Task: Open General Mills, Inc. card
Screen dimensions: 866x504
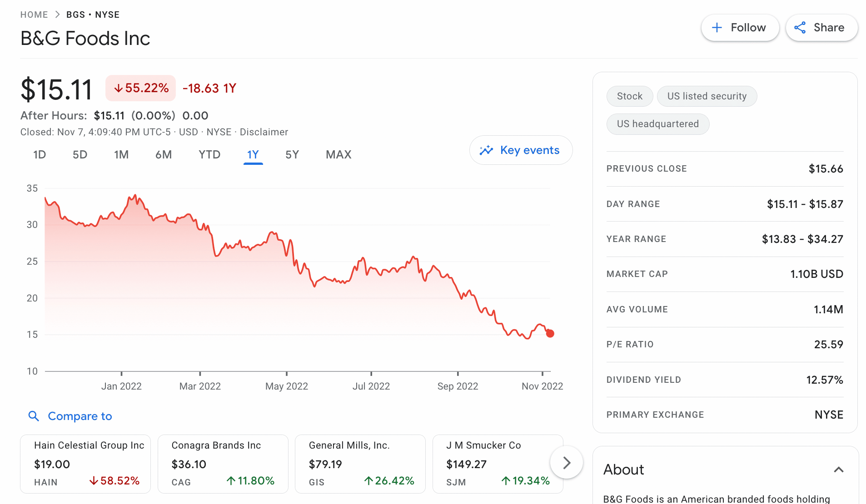Action: coord(360,464)
